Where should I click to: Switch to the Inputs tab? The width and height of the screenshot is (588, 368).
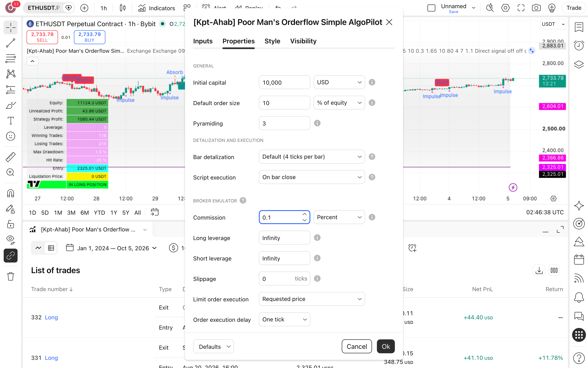[x=203, y=41]
